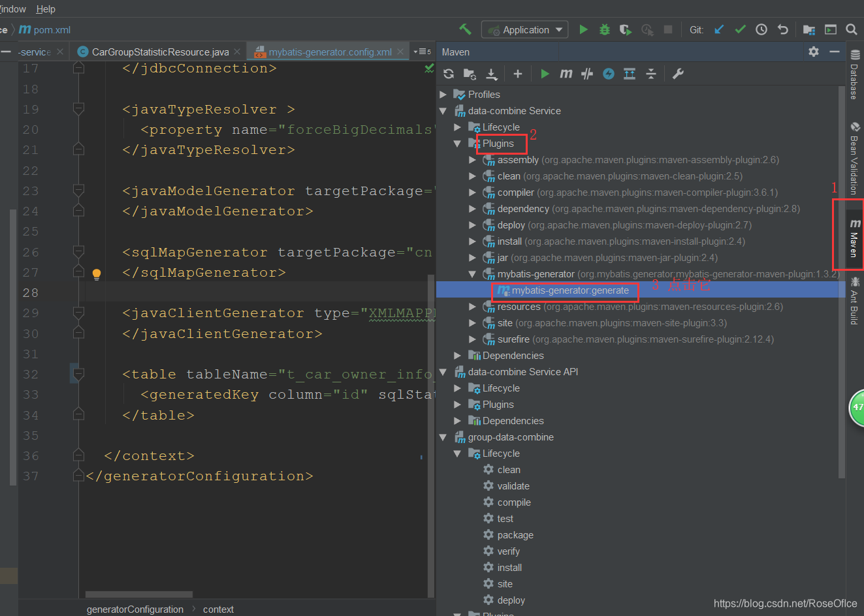
Task: Fold the javaTypeResolver block on line 19
Action: [x=79, y=109]
